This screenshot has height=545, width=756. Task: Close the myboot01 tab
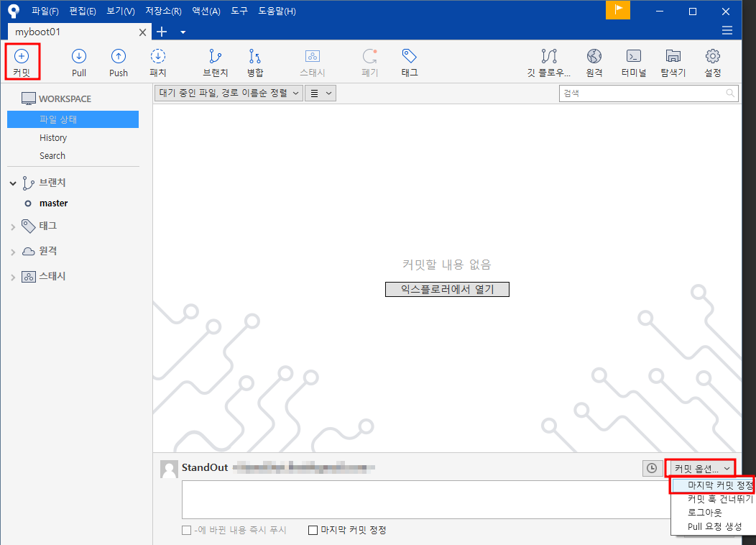click(x=142, y=32)
